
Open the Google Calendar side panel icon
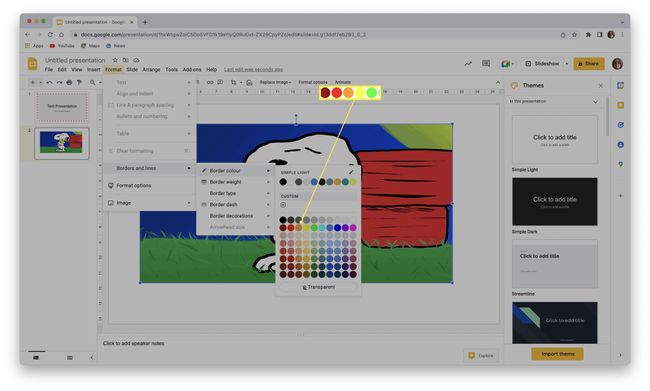621,85
